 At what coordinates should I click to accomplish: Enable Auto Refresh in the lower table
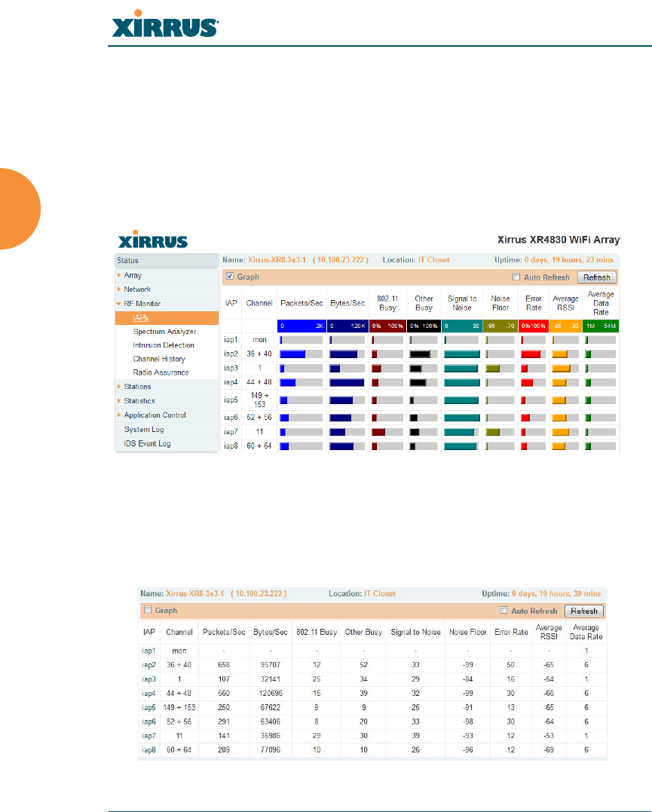504,610
